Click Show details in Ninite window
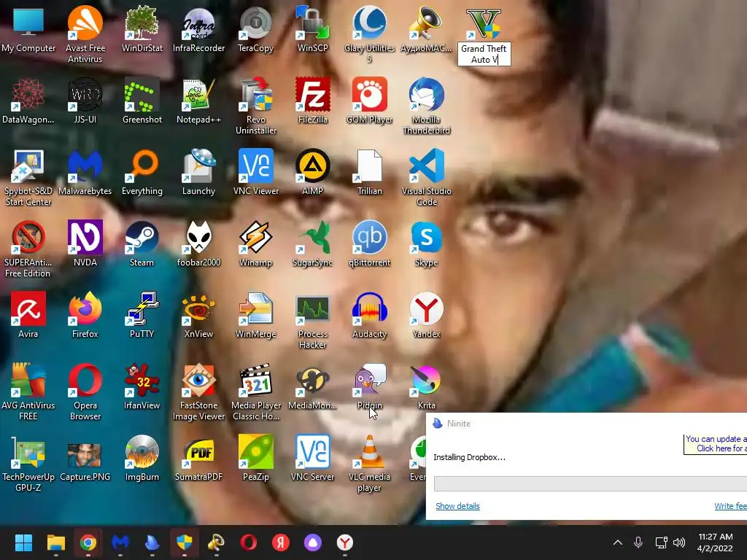This screenshot has height=560, width=747. pyautogui.click(x=457, y=506)
